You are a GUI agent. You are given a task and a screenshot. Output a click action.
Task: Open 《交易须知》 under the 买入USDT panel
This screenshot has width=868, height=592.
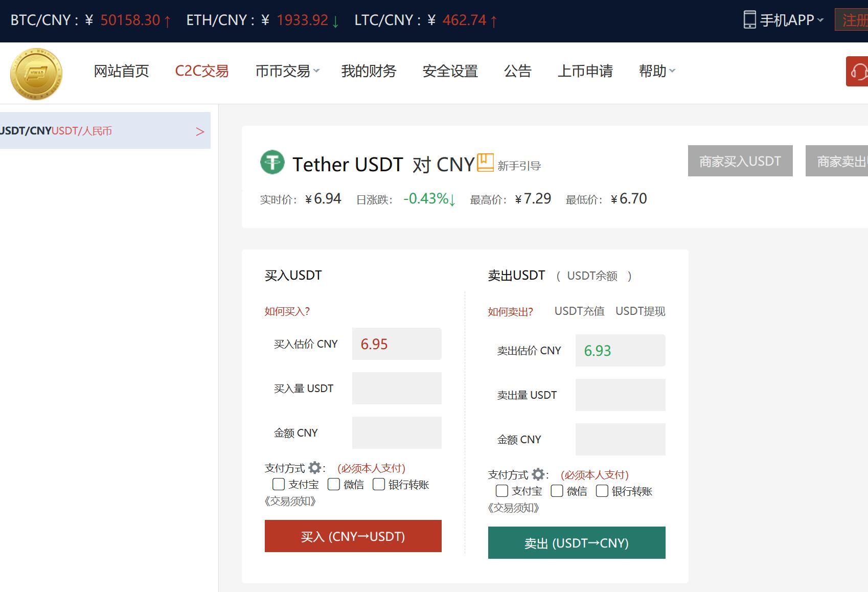tap(290, 501)
